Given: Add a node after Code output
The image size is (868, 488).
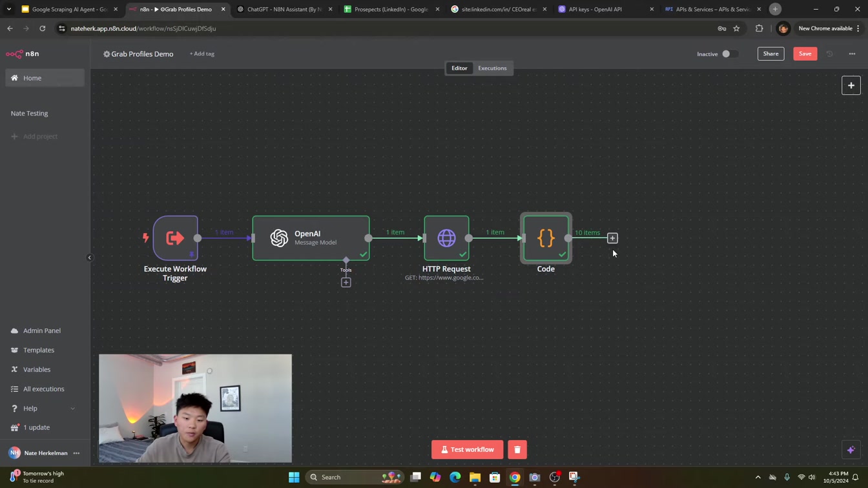Looking at the screenshot, I should (612, 238).
